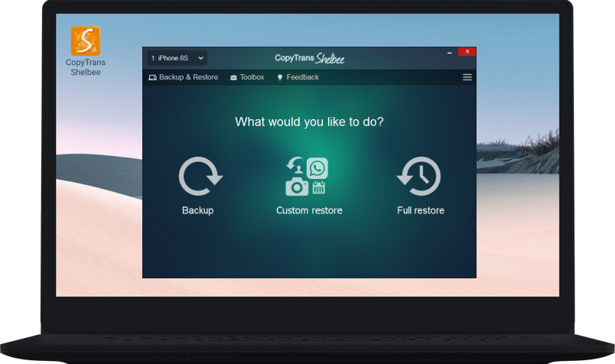Click the Custom restore apps icon
The height and width of the screenshot is (364, 615).
pyautogui.click(x=307, y=176)
